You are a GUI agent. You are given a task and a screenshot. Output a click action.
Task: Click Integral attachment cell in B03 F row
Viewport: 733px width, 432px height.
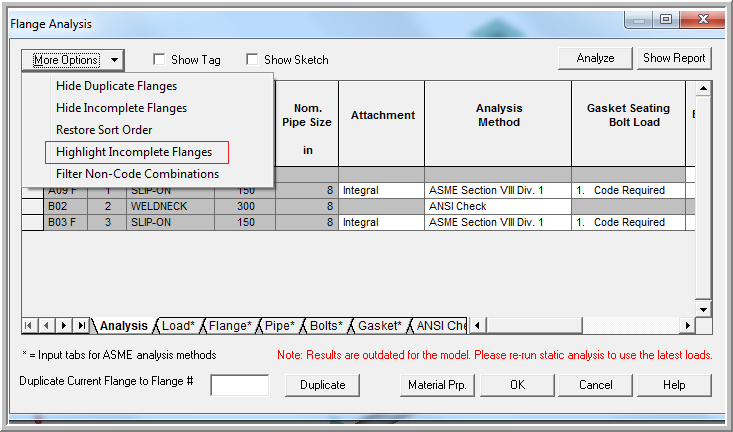pos(381,222)
